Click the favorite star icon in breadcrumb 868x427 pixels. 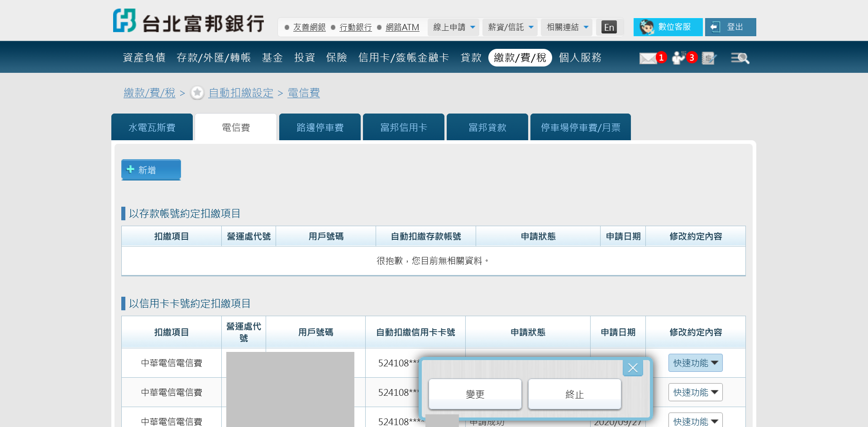(197, 93)
